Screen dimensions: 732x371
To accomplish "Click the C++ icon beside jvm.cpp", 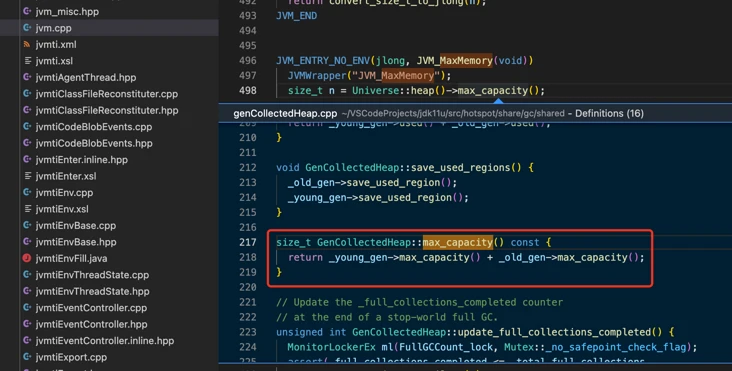I will tap(27, 28).
